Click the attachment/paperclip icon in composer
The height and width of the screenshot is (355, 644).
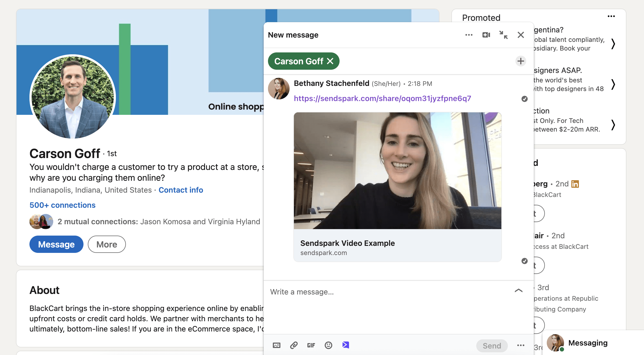(x=294, y=345)
